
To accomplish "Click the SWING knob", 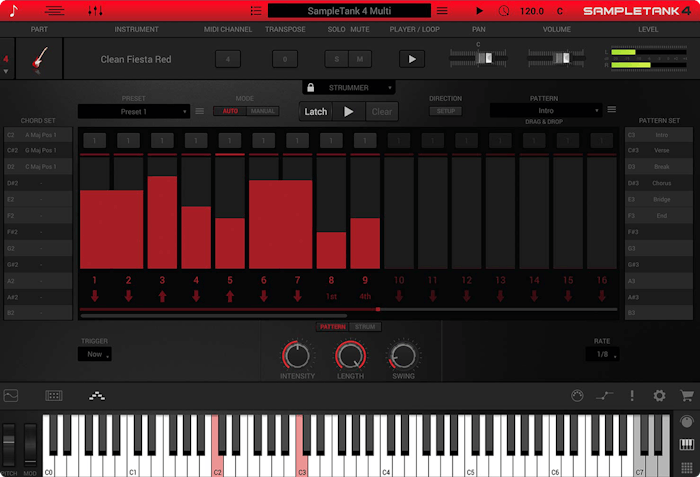I will pyautogui.click(x=403, y=356).
